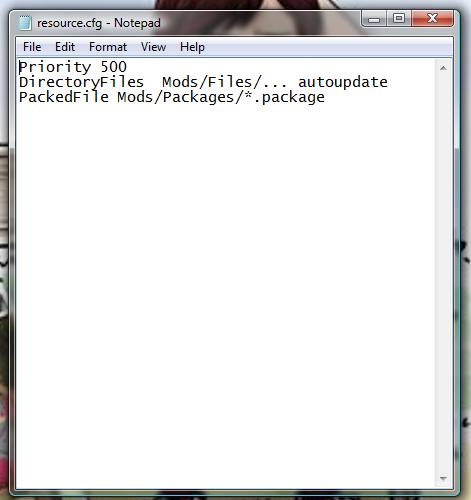Open the Help menu
471x500 pixels.
(x=192, y=47)
